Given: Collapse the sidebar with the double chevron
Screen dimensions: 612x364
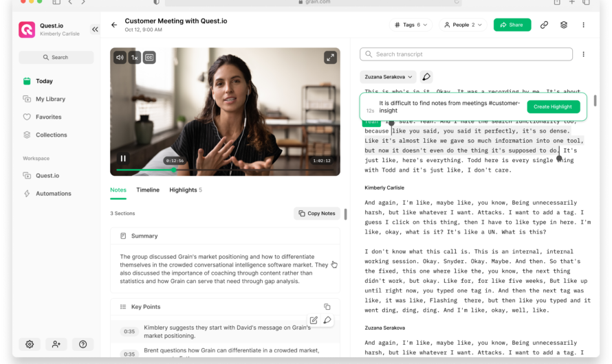Looking at the screenshot, I should [95, 30].
